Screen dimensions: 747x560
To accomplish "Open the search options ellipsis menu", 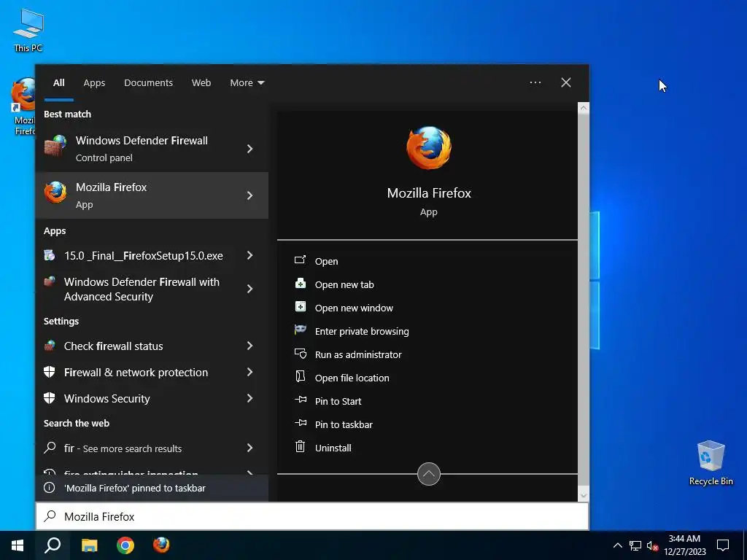I will (535, 82).
